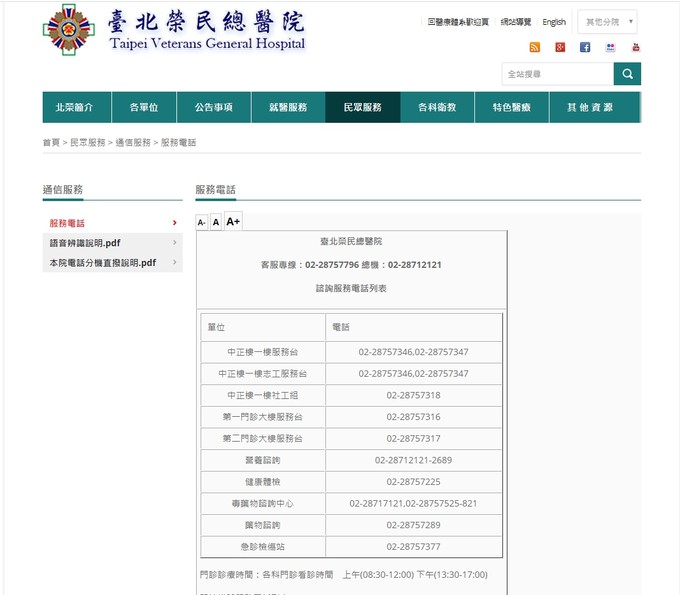Click the 網站導覽 sitemap link
This screenshot has height=595, width=680.
point(516,22)
